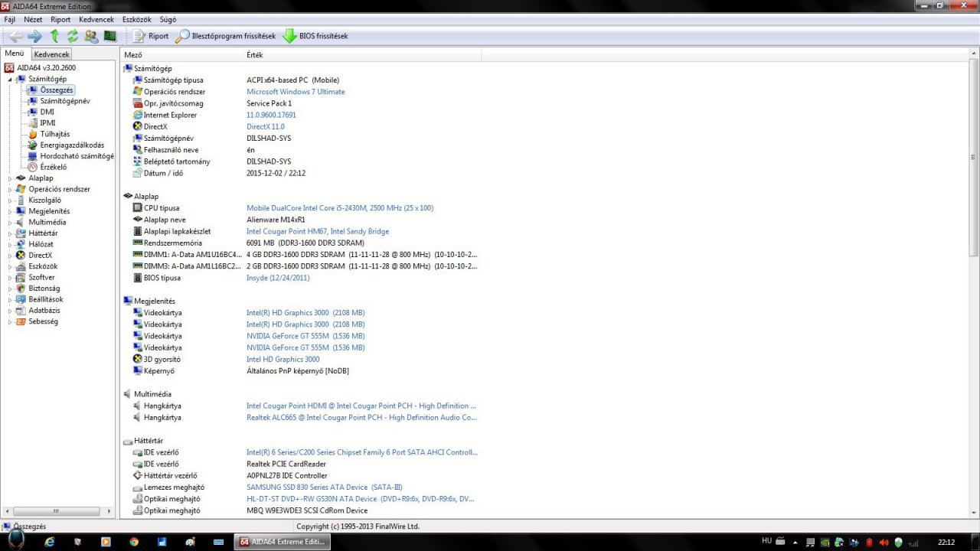Image resolution: width=980 pixels, height=551 pixels.
Task: Open the Kedvencek menu in the menu bar
Action: [96, 19]
